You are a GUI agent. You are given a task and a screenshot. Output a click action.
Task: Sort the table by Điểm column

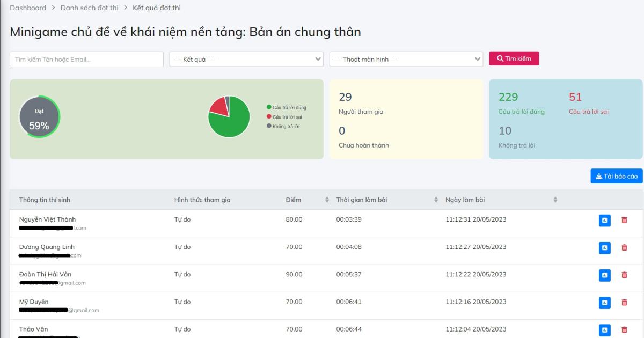tap(326, 199)
